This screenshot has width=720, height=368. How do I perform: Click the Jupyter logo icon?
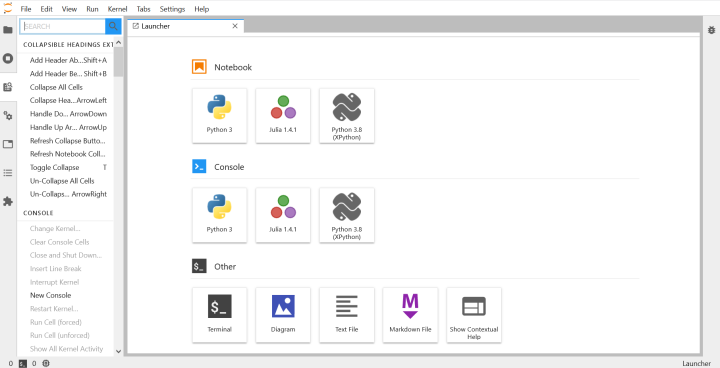pyautogui.click(x=8, y=8)
